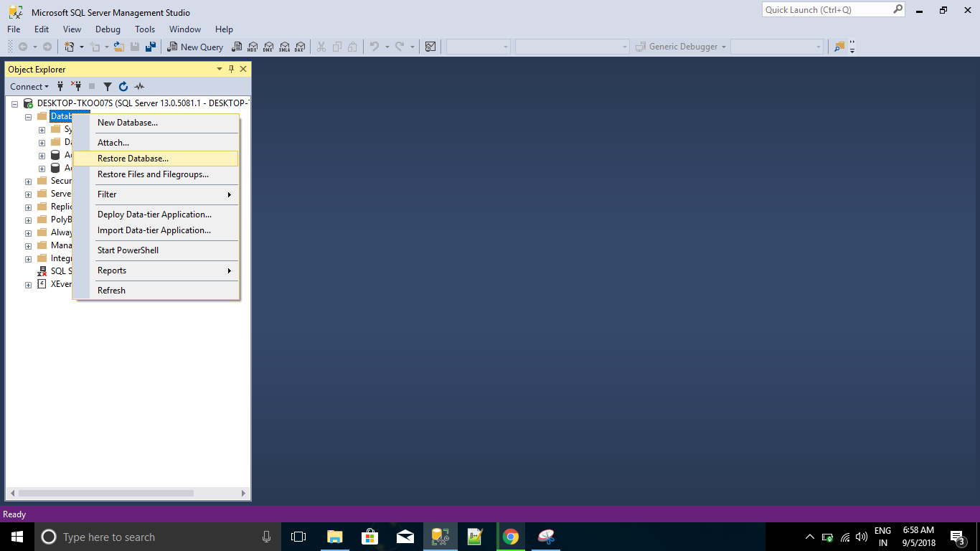Select Import Data-tier Application...
The height and width of the screenshot is (551, 980).
[156, 230]
